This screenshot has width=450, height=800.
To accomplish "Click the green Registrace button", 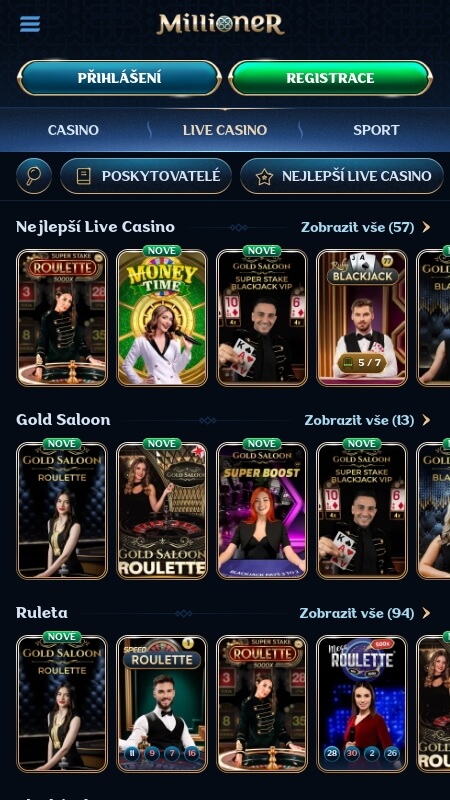I will pyautogui.click(x=330, y=78).
